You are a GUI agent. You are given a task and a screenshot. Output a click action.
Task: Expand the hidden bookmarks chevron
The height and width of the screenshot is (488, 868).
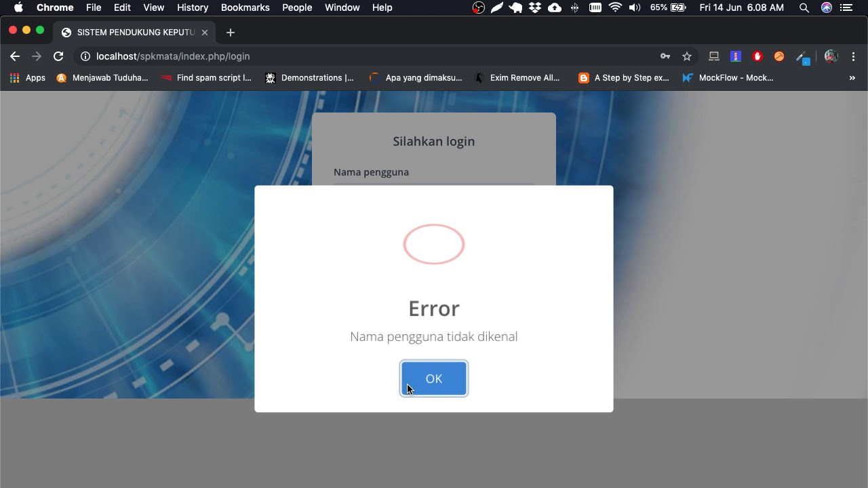[852, 78]
